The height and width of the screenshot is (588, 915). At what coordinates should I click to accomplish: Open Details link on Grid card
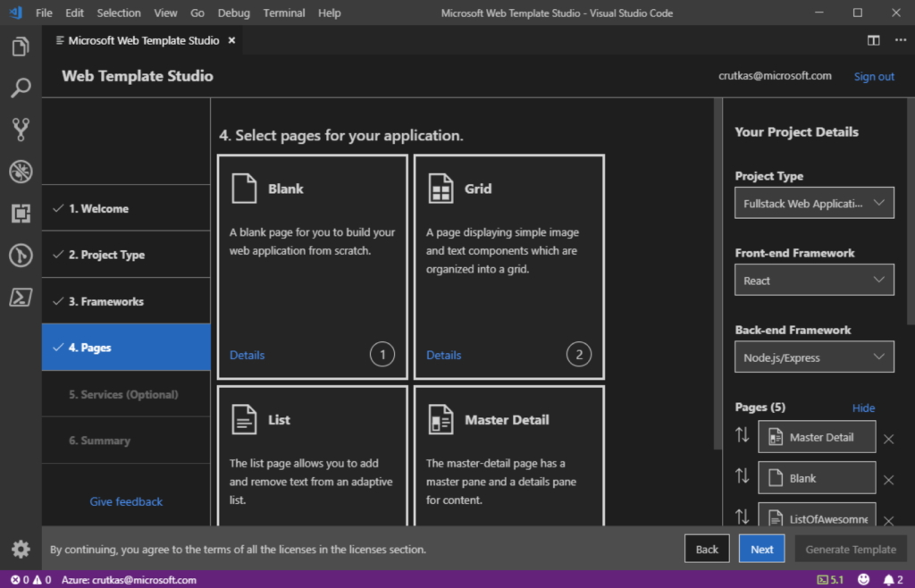pyautogui.click(x=443, y=355)
